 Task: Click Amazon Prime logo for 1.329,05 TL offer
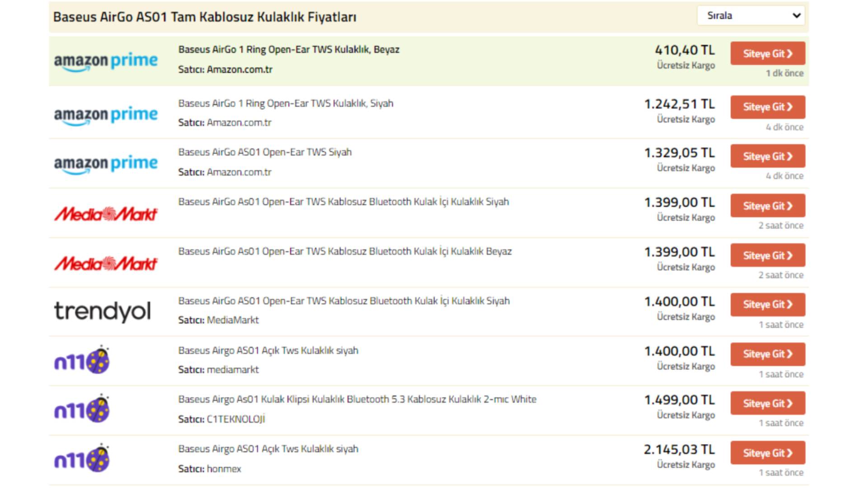click(106, 164)
